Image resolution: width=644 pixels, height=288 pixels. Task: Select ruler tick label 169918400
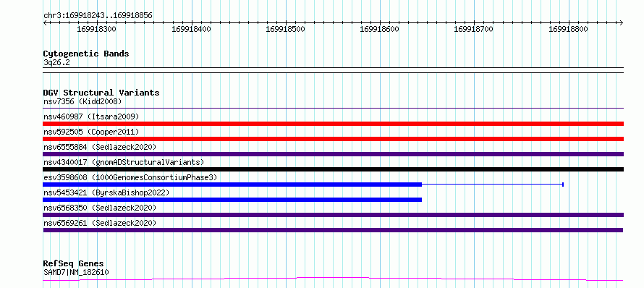click(191, 29)
